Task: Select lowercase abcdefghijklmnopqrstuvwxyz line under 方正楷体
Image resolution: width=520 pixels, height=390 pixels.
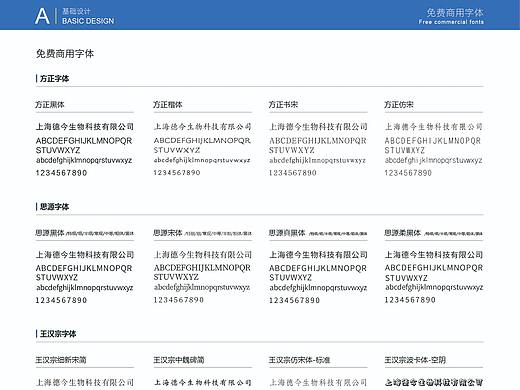Action: pos(202,160)
